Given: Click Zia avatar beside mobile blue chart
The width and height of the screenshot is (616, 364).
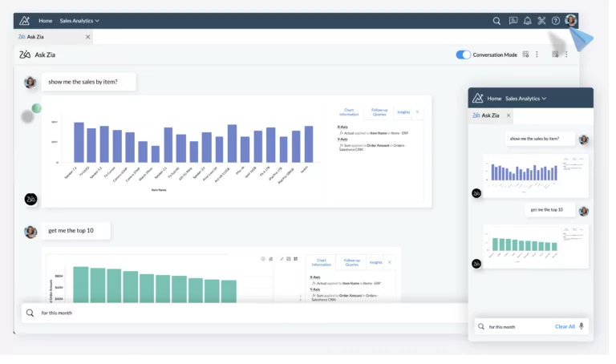Looking at the screenshot, I should pos(476,193).
